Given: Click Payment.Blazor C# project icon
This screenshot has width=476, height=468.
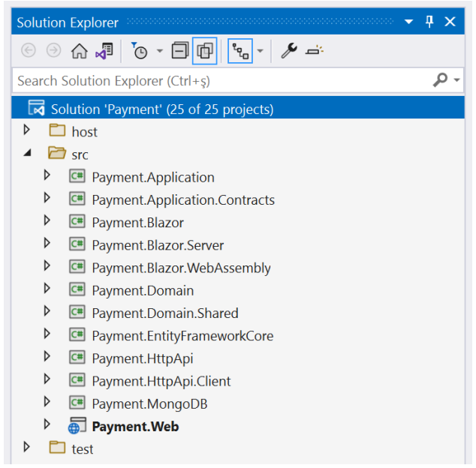Looking at the screenshot, I should pyautogui.click(x=77, y=221).
